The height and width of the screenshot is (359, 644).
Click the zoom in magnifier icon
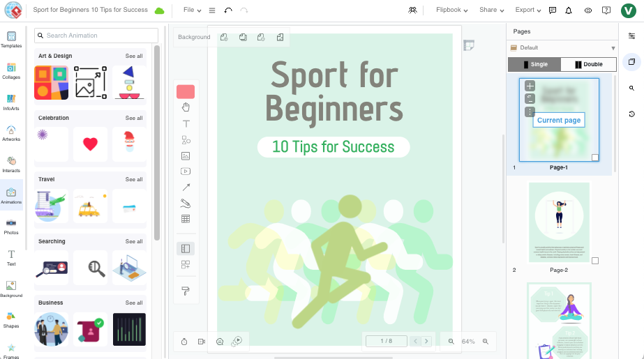click(x=485, y=342)
